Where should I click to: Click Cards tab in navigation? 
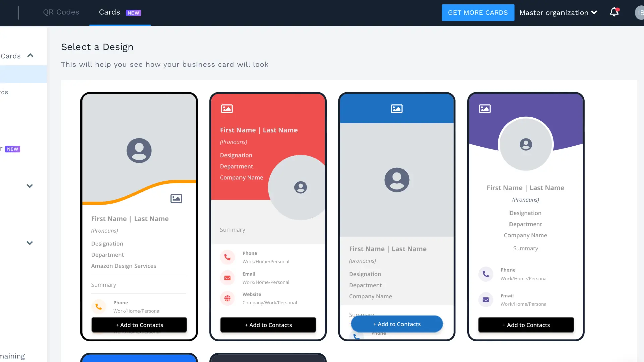click(x=109, y=12)
